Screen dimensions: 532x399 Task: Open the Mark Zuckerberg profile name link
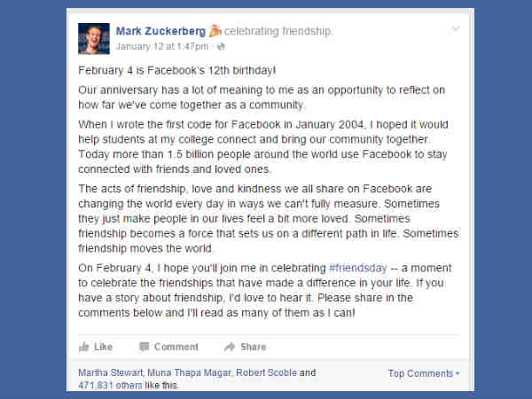(160, 32)
